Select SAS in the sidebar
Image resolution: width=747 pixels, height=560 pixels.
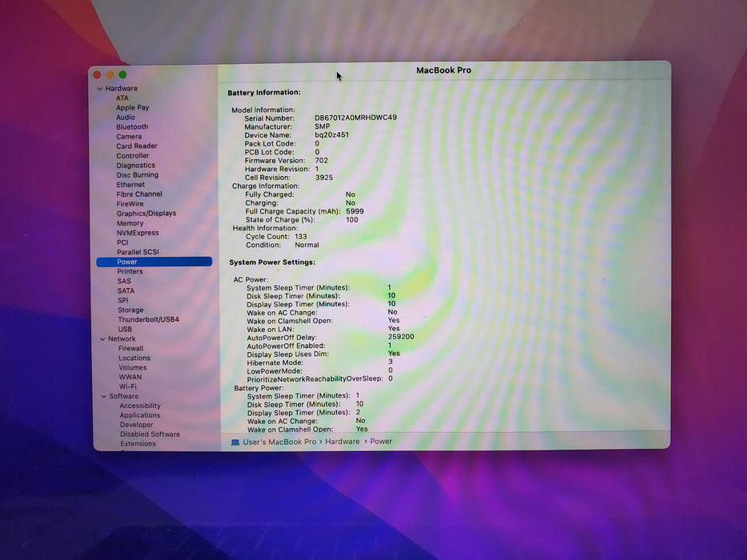124,281
